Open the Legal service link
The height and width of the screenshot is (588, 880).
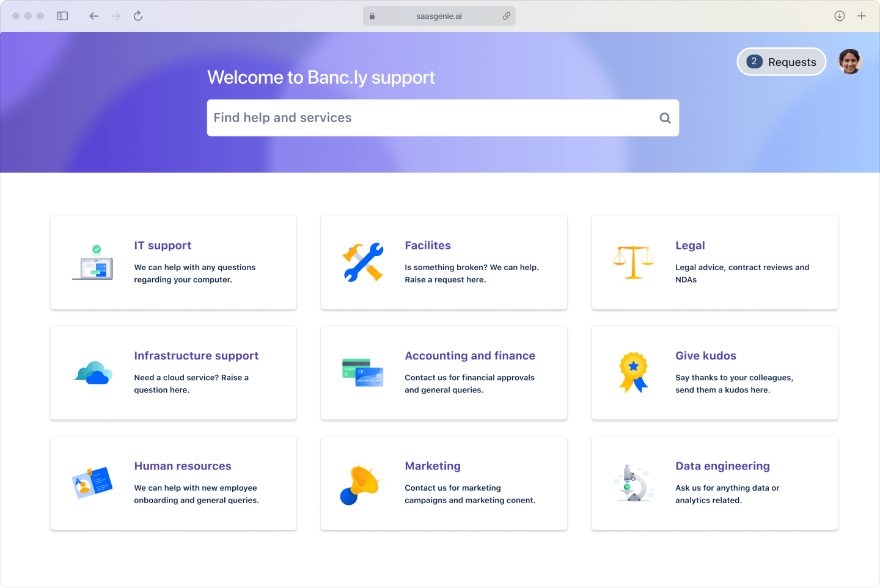pos(690,246)
